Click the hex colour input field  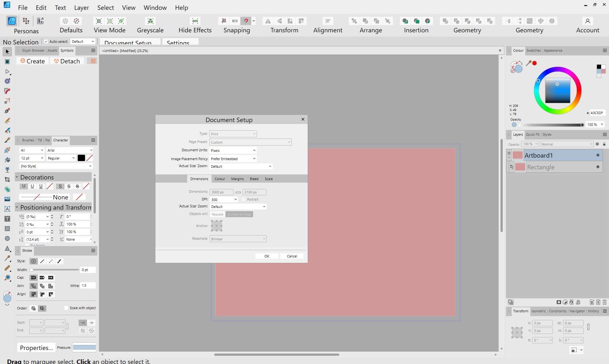pos(597,113)
